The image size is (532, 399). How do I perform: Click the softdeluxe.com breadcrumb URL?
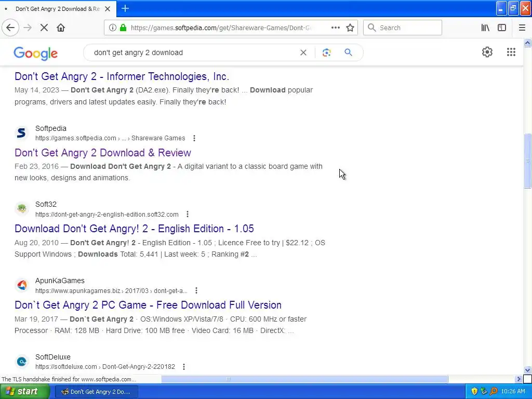pos(105,367)
